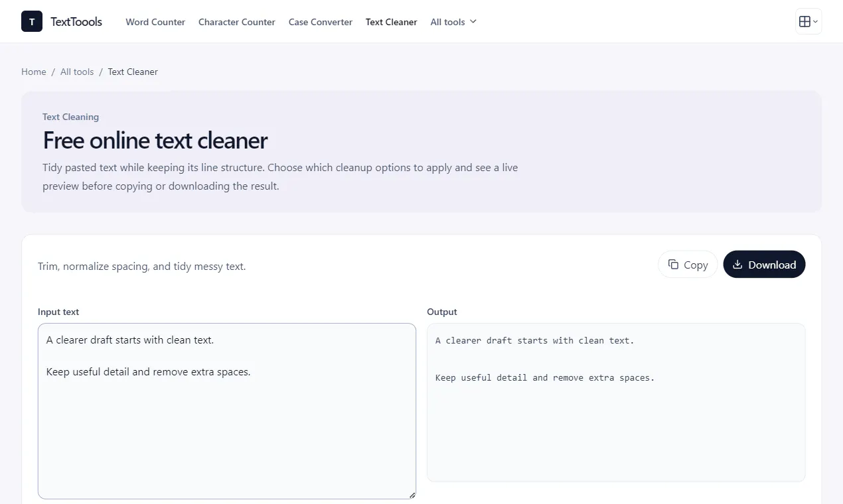This screenshot has height=504, width=843.
Task: Click the dark T logo icon
Action: (x=32, y=21)
